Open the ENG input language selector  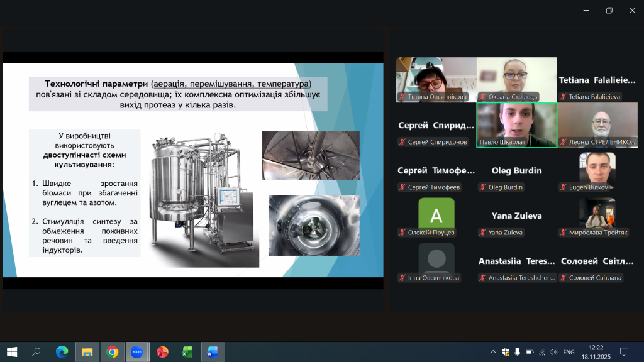tap(568, 352)
